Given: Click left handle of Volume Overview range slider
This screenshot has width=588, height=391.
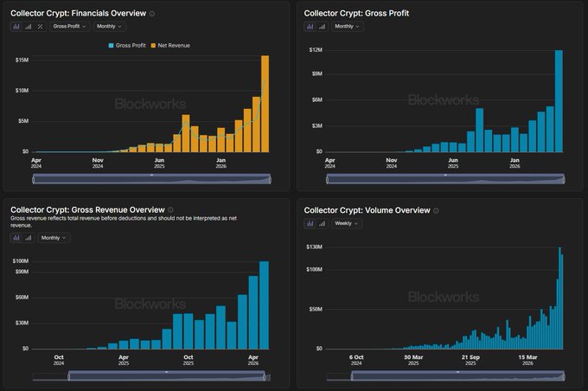Looking at the screenshot, I should pyautogui.click(x=352, y=376).
